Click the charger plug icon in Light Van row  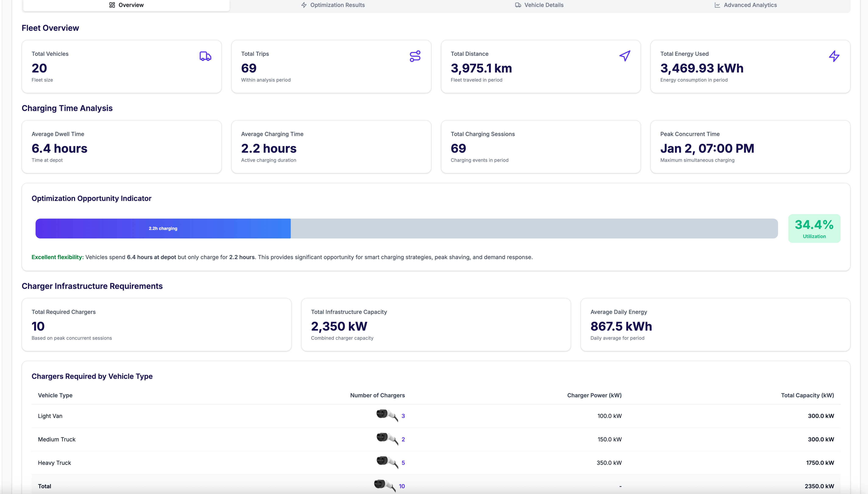[x=386, y=415]
